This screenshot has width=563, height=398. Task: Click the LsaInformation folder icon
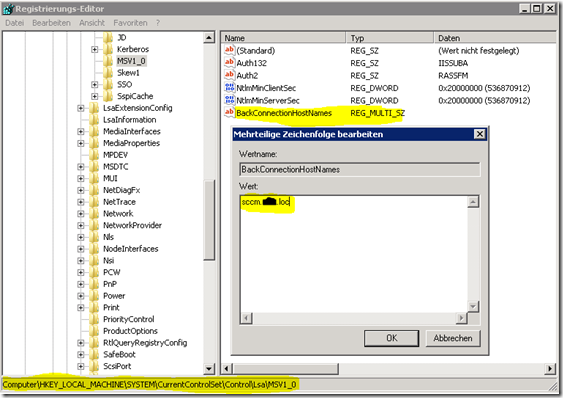coord(94,120)
